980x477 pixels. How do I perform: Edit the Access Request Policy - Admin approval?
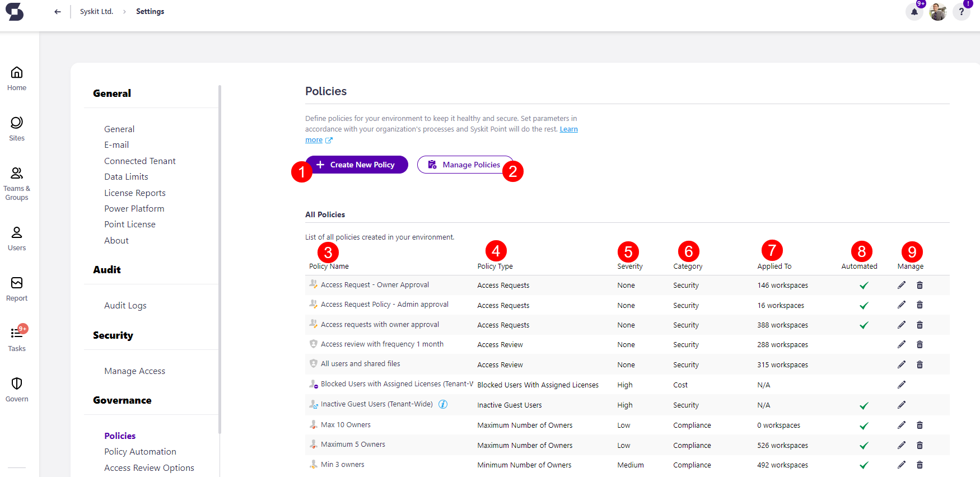[902, 305]
